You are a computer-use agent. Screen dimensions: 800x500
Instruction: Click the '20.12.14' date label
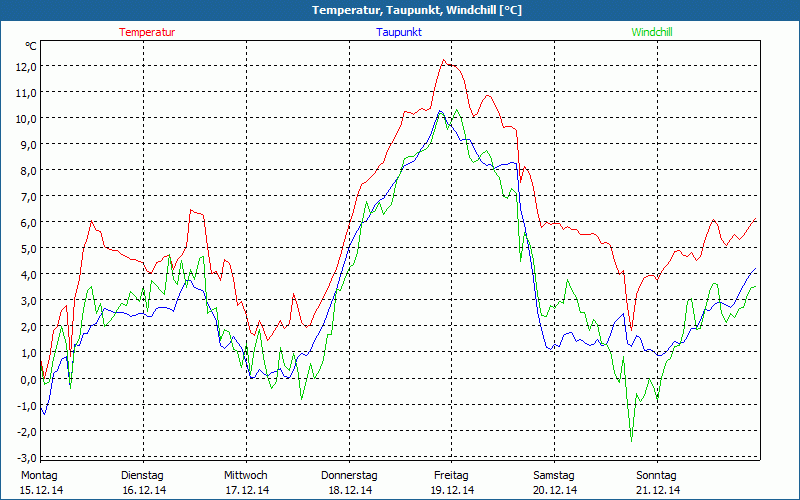point(555,490)
